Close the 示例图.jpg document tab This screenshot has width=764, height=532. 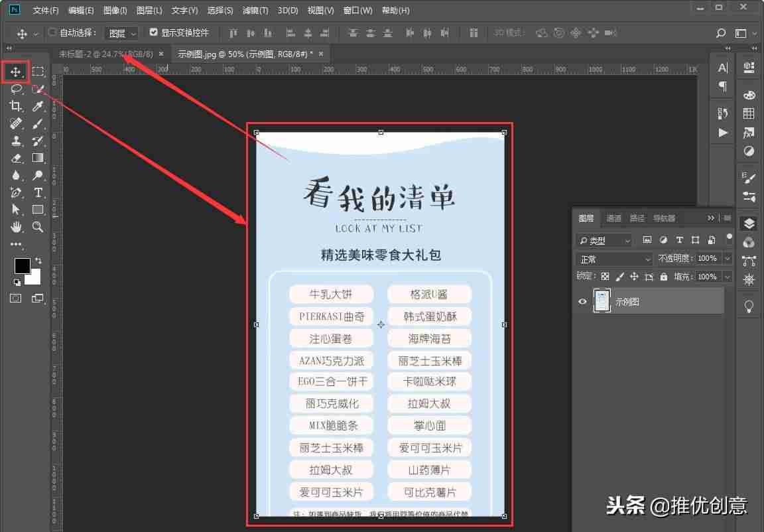tap(320, 54)
